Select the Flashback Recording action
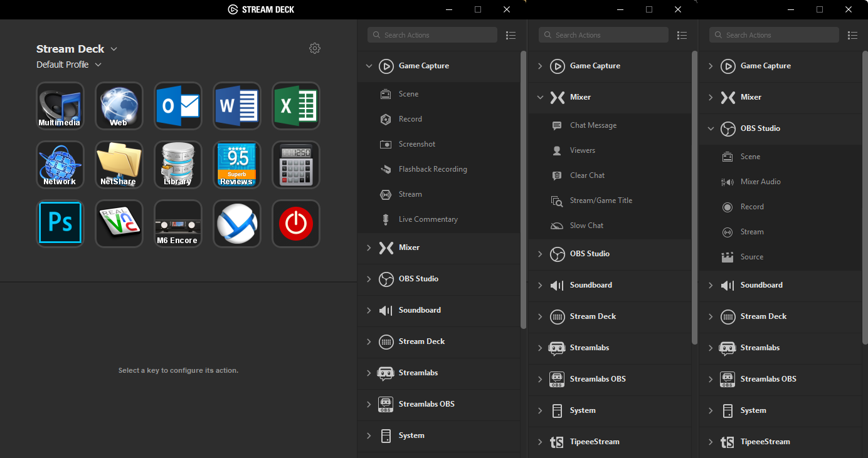The width and height of the screenshot is (868, 458). (x=432, y=169)
